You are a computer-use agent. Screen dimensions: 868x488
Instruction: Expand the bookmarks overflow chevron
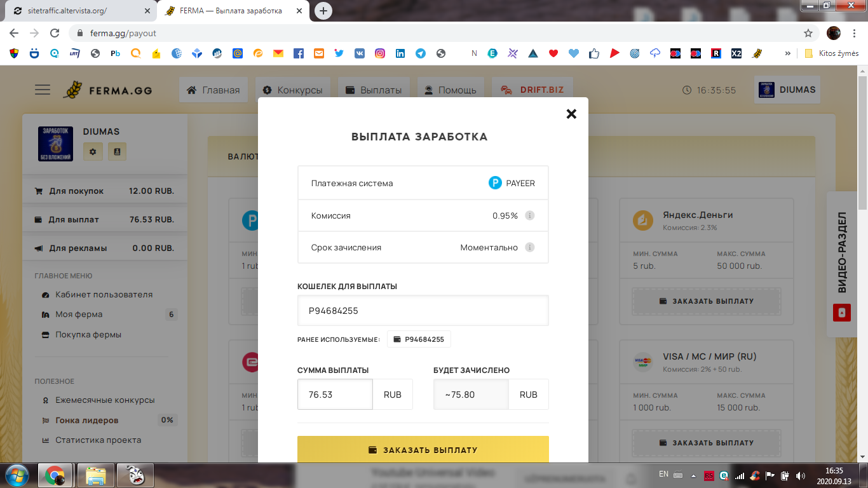tap(788, 53)
